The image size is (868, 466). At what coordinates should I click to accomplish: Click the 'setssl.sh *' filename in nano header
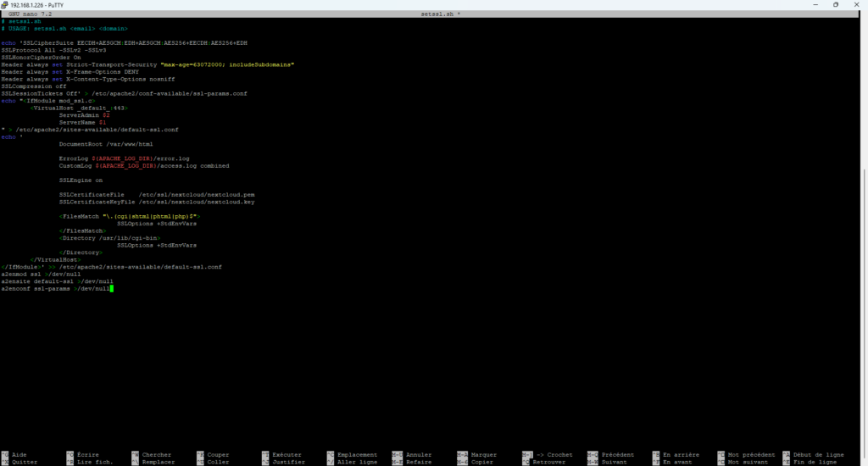pyautogui.click(x=440, y=14)
